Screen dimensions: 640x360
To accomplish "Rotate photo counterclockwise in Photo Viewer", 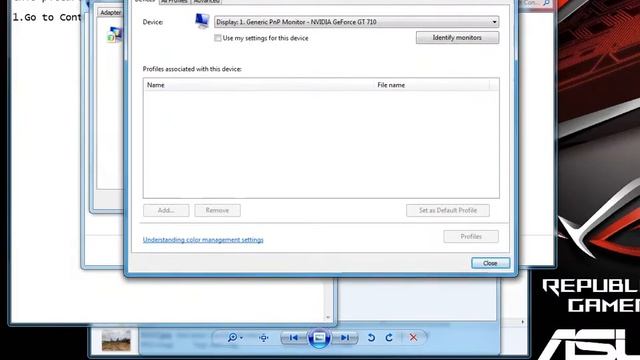I will point(371,338).
